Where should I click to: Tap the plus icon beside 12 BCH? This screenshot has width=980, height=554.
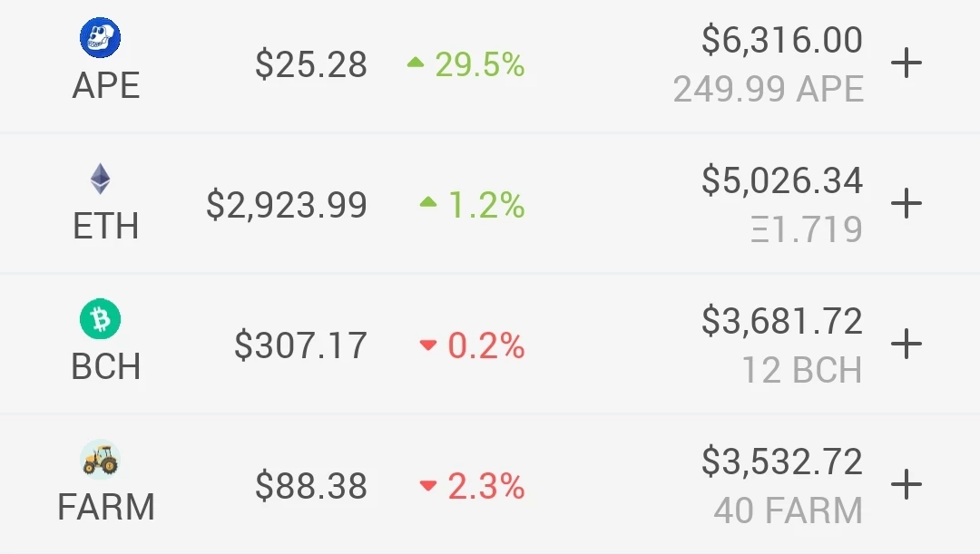pos(906,345)
